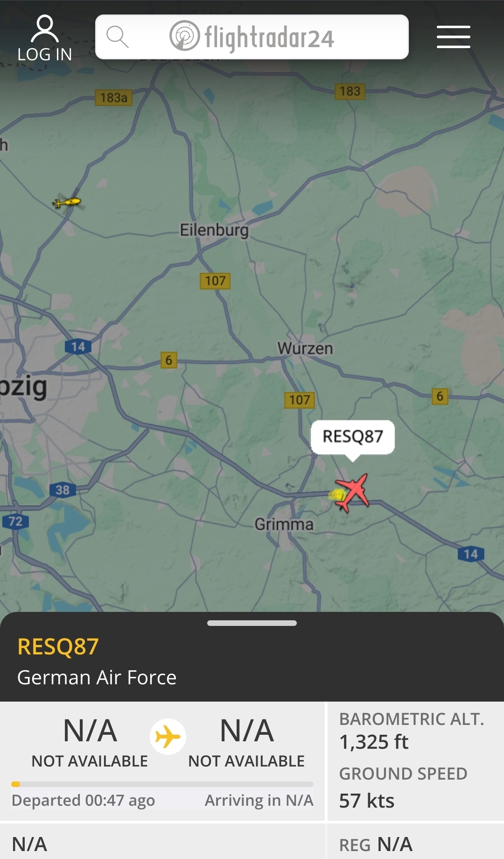Select the Wurzen town label

click(x=305, y=348)
